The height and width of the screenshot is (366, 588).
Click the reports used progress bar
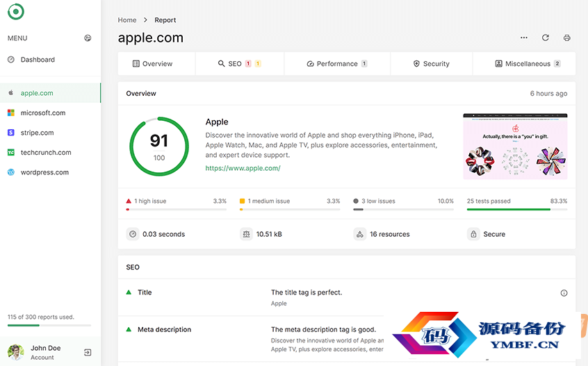(49, 325)
